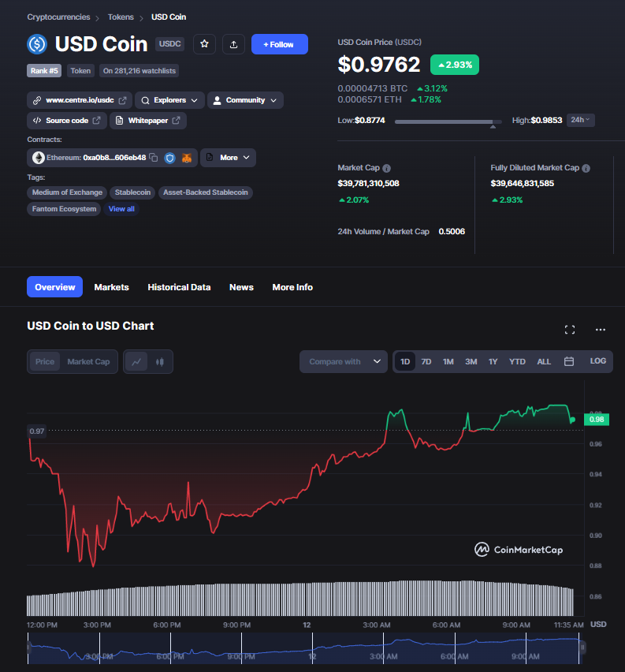Copy the Ethereum contract address

tap(154, 158)
